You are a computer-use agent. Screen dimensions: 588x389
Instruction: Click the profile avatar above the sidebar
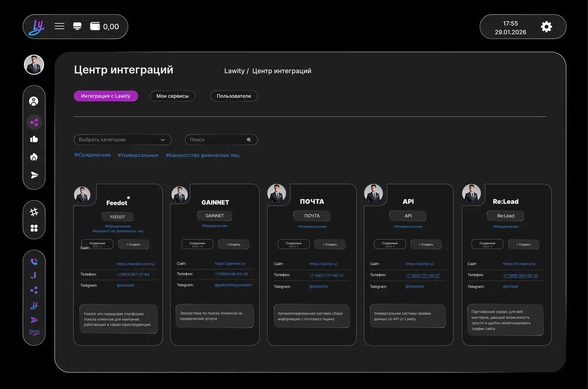click(34, 65)
